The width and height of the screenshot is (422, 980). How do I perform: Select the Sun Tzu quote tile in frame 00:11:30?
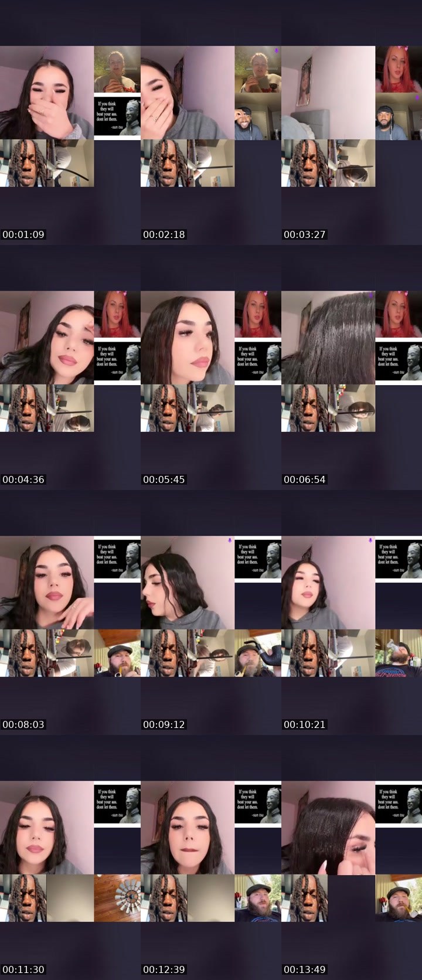(x=117, y=804)
